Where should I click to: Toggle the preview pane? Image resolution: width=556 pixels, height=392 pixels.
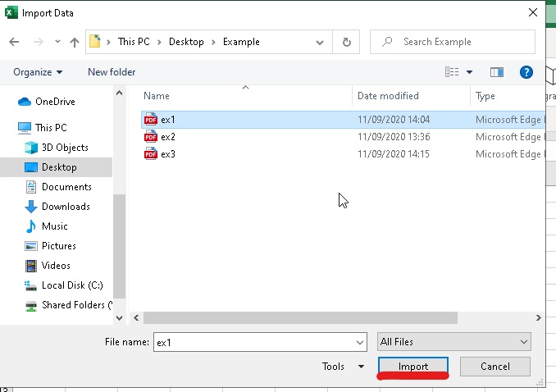pyautogui.click(x=496, y=72)
